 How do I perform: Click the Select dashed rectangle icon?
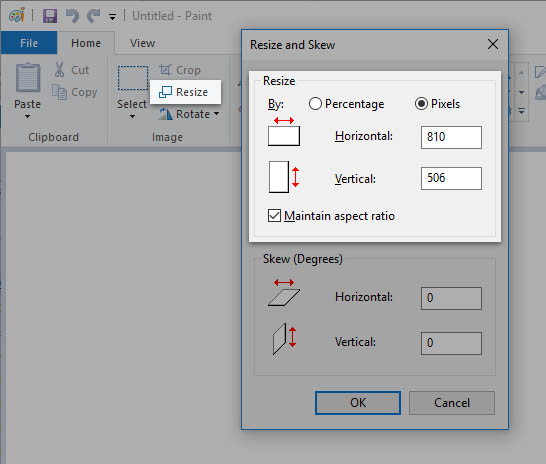(x=133, y=78)
